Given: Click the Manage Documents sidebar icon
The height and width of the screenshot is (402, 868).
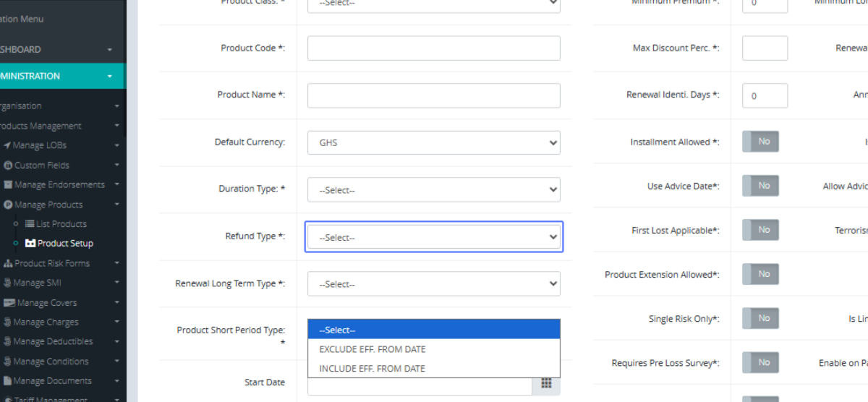Looking at the screenshot, I should (x=8, y=380).
